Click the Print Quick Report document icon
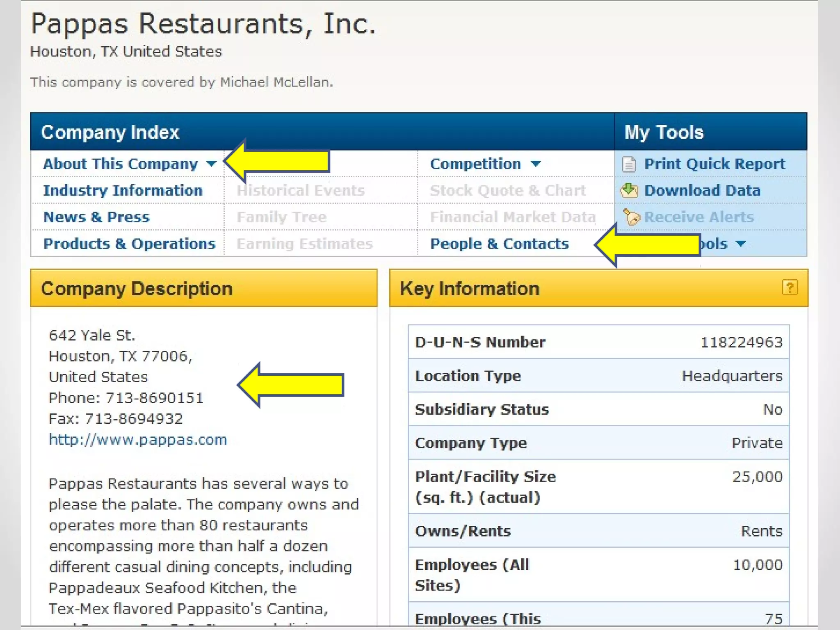 [629, 164]
